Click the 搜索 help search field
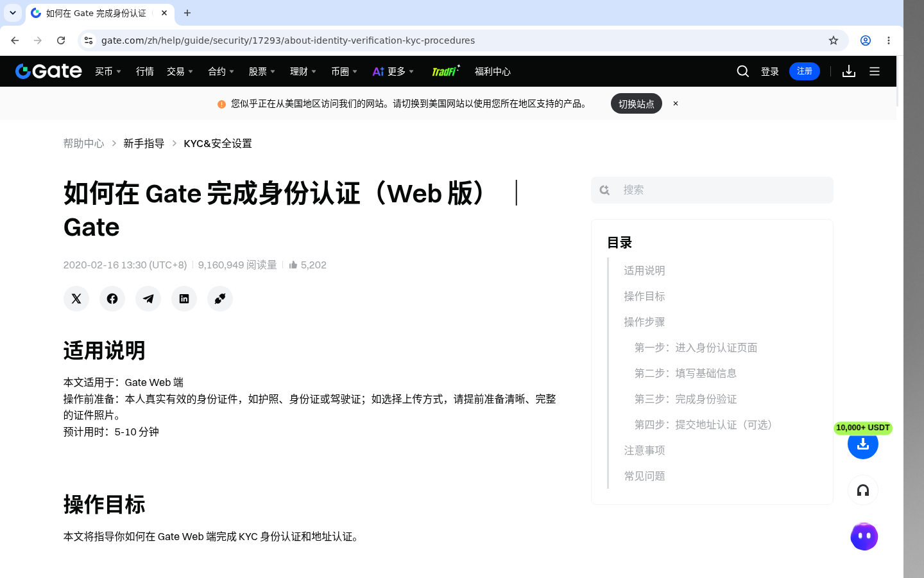924x578 pixels. 712,190
